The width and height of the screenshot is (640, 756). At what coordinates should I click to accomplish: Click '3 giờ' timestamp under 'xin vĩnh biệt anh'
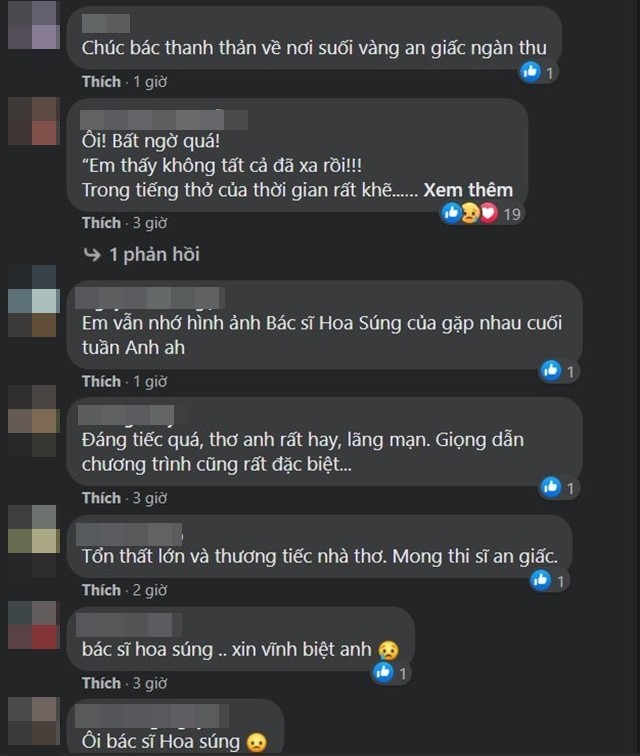coord(150,683)
